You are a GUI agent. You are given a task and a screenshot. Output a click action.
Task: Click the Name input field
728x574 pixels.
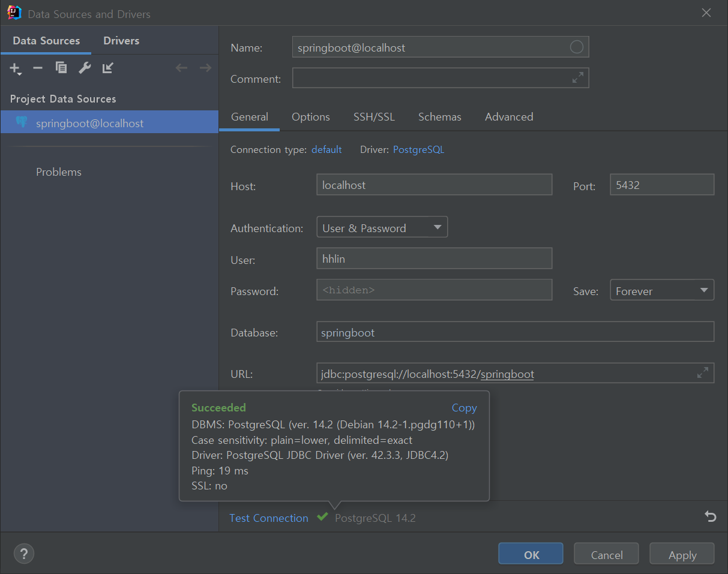click(441, 47)
